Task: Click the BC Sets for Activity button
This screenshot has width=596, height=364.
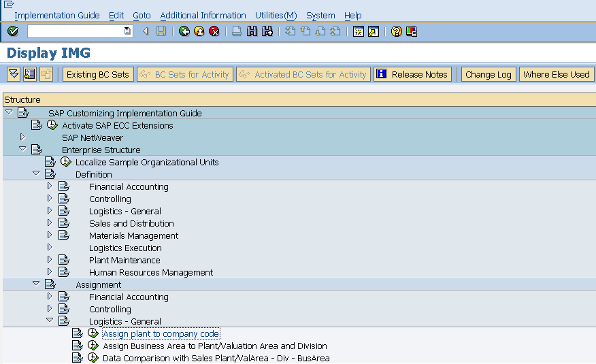Action: pyautogui.click(x=185, y=74)
